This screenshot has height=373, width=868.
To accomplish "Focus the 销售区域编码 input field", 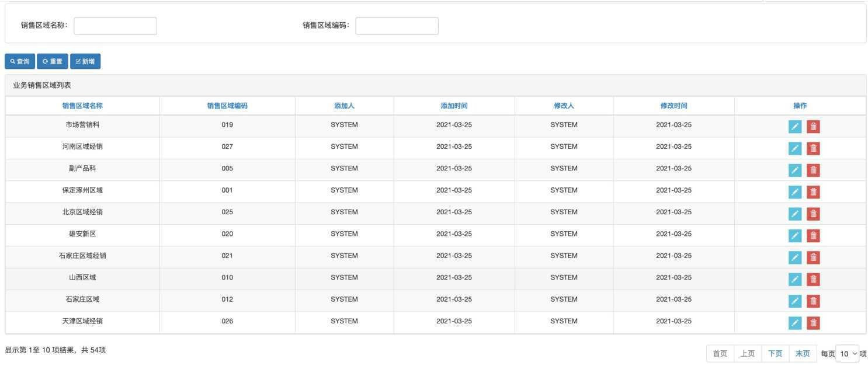I will coord(397,26).
